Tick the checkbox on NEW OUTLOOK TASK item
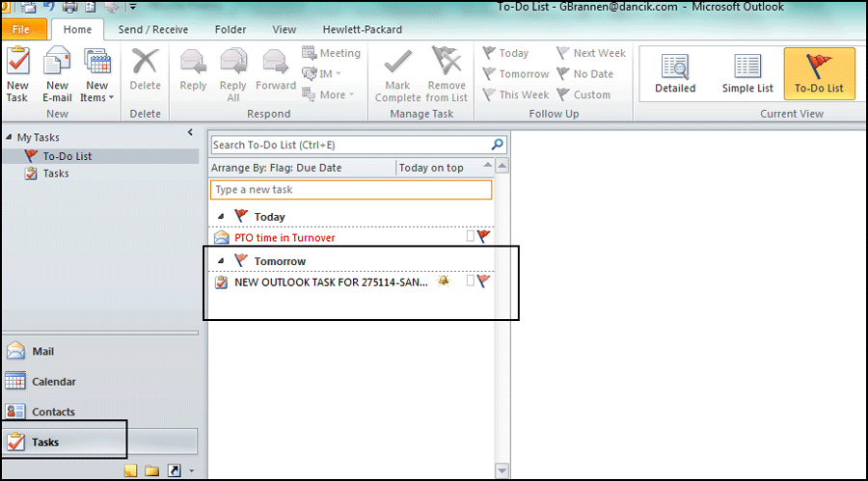 click(471, 281)
